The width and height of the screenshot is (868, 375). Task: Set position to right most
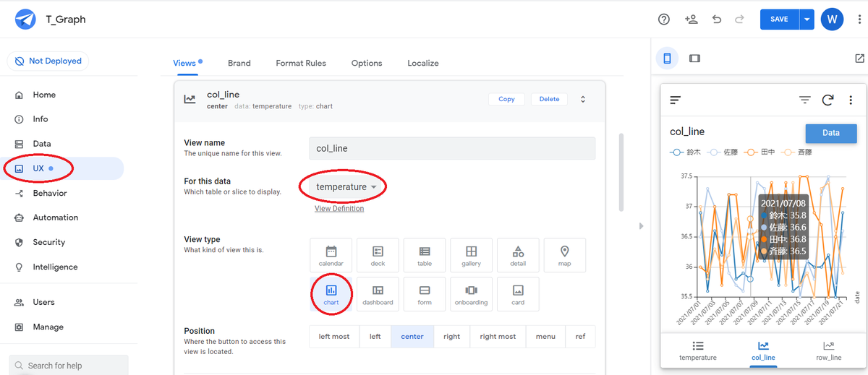[498, 337]
